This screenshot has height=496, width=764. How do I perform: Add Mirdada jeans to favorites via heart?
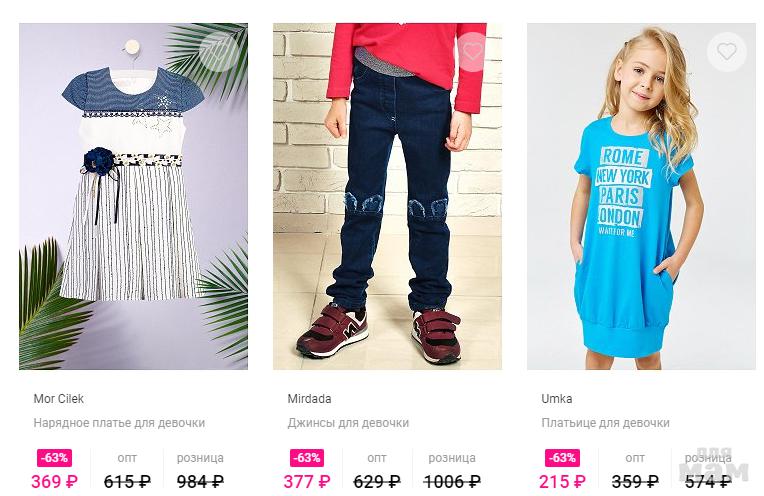472,51
